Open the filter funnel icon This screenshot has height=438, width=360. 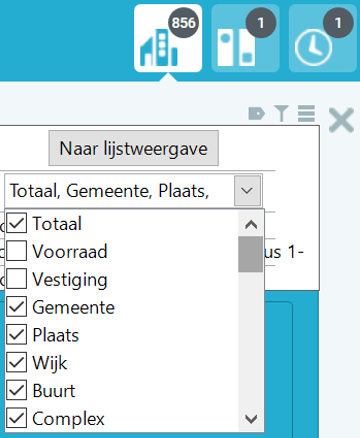point(281,113)
